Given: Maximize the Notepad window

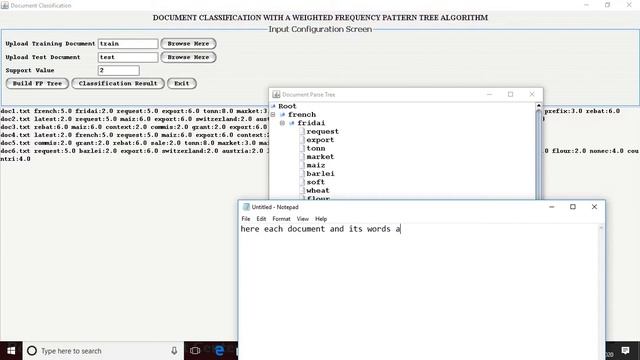Looking at the screenshot, I should [x=573, y=207].
